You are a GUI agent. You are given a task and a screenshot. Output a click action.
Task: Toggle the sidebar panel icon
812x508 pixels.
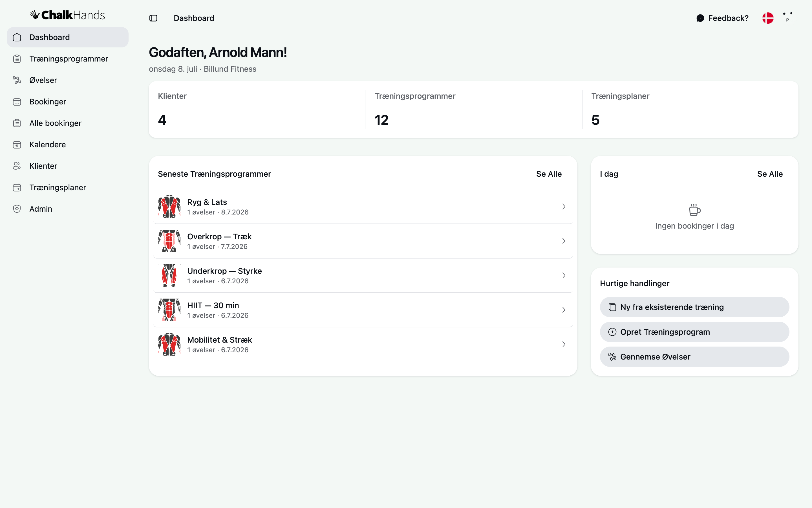click(153, 18)
